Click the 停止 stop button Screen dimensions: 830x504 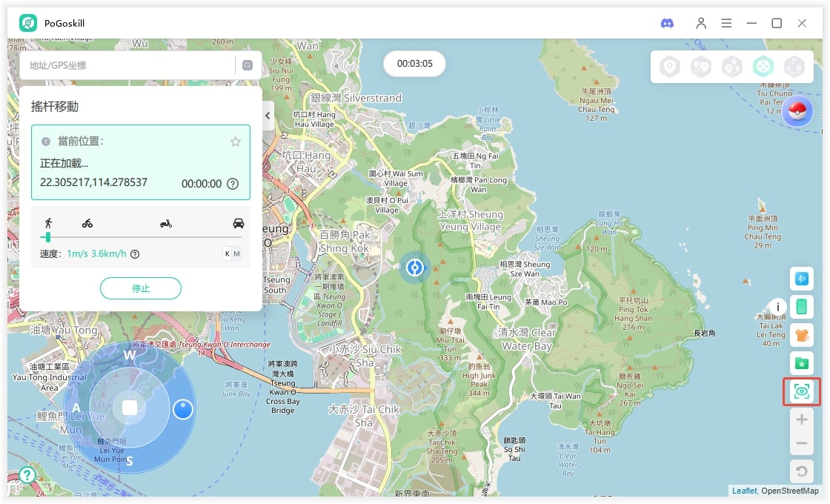click(141, 288)
